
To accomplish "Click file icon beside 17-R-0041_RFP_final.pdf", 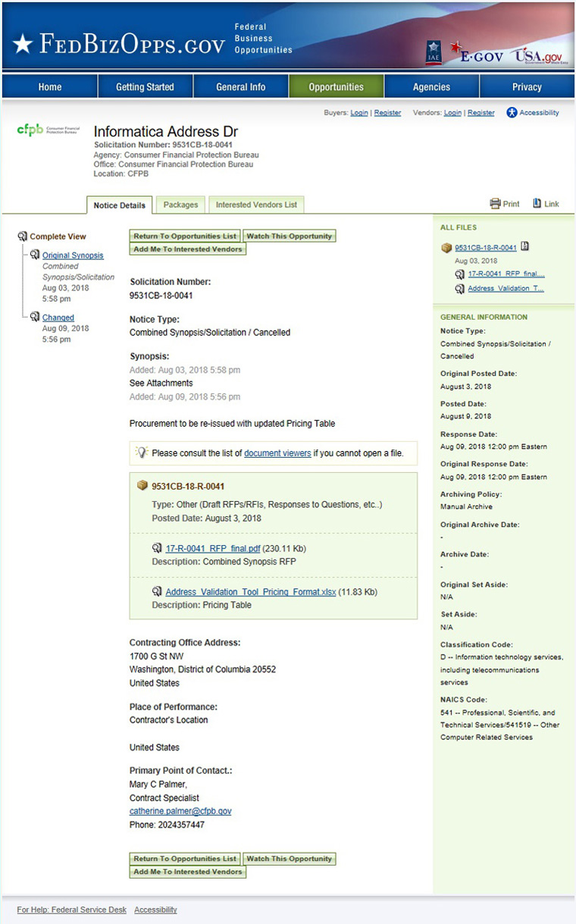I will point(157,548).
